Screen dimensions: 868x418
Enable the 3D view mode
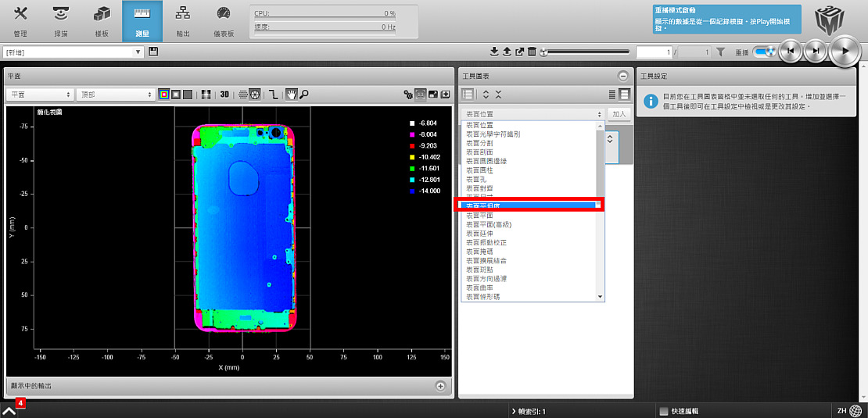click(224, 95)
